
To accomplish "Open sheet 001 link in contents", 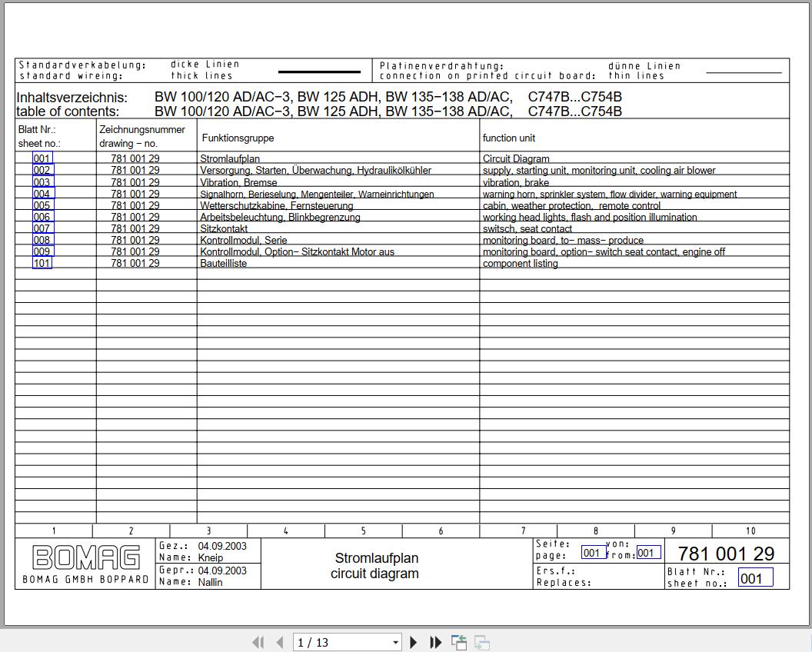I will tap(42, 159).
